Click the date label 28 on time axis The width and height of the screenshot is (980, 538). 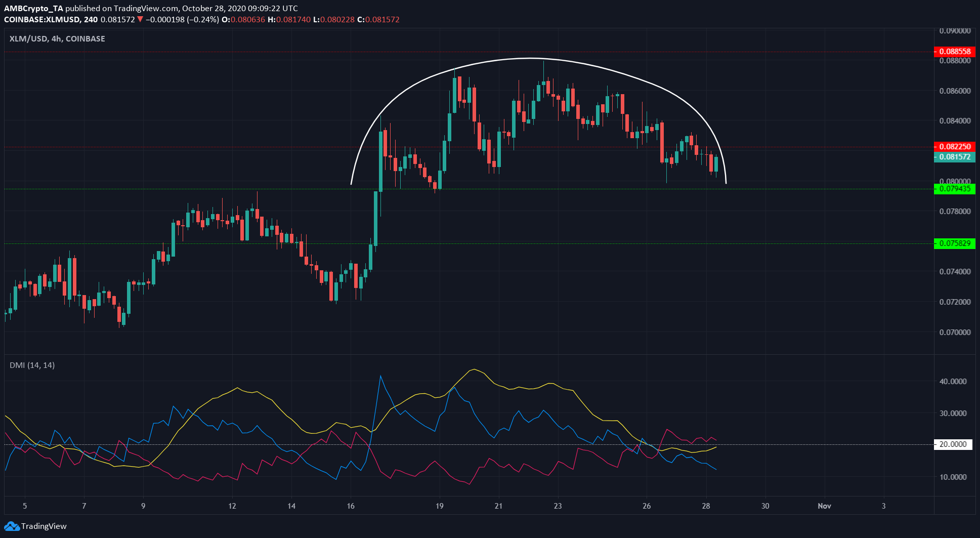[706, 506]
